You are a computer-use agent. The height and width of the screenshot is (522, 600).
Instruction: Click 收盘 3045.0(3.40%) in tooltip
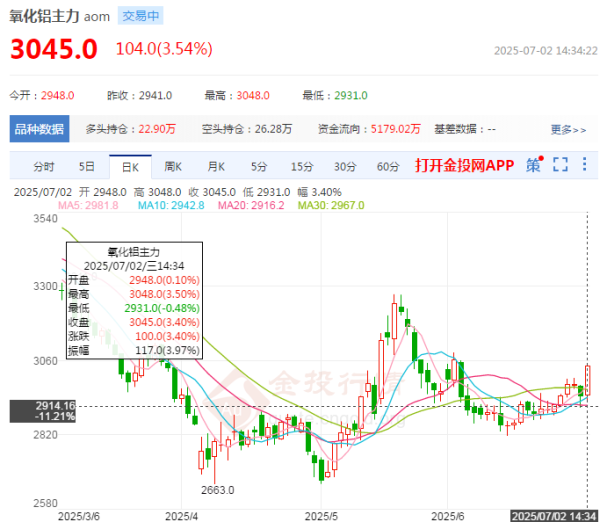point(134,322)
